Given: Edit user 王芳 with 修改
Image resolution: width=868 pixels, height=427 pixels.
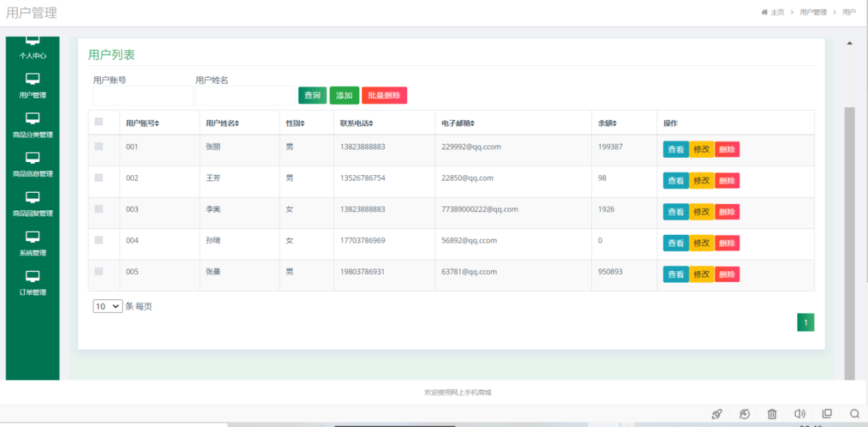Looking at the screenshot, I should (702, 181).
